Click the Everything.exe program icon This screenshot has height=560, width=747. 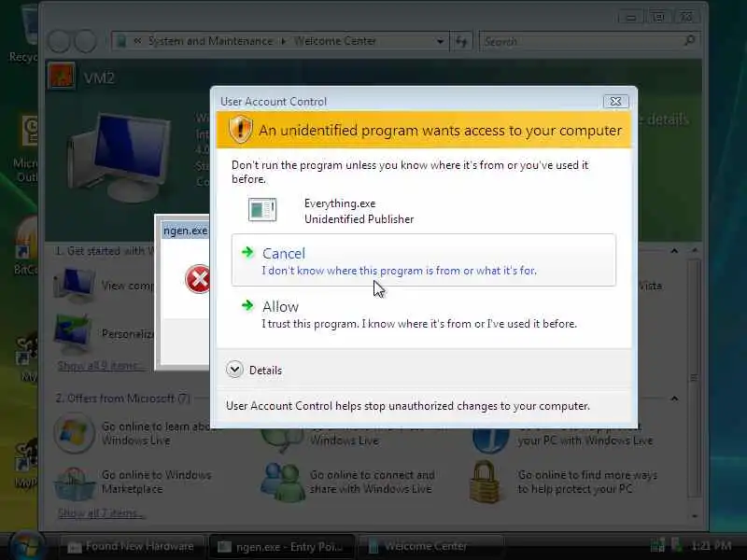262,210
